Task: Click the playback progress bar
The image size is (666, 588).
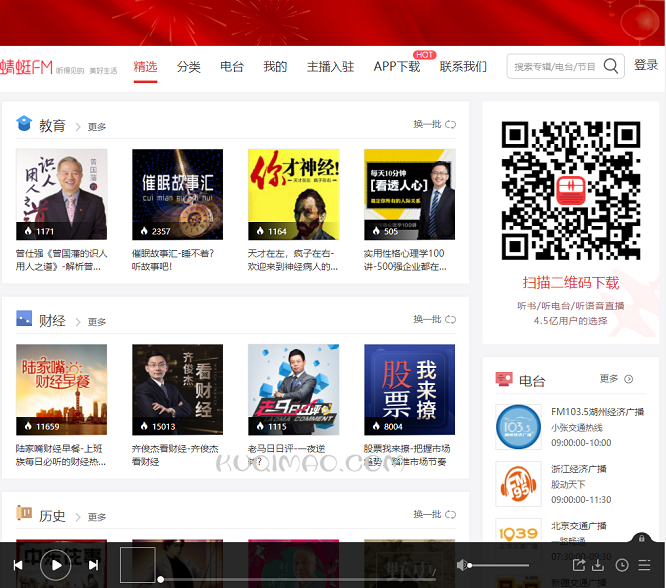Action: click(x=298, y=579)
